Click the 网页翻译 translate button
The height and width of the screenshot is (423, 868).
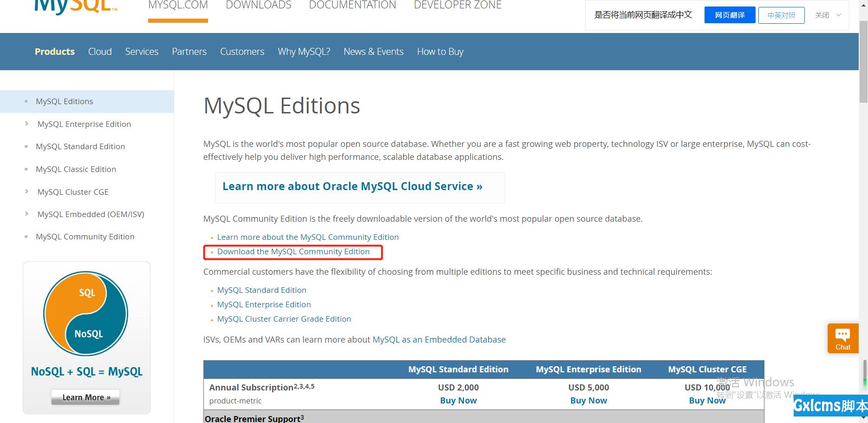pyautogui.click(x=730, y=15)
